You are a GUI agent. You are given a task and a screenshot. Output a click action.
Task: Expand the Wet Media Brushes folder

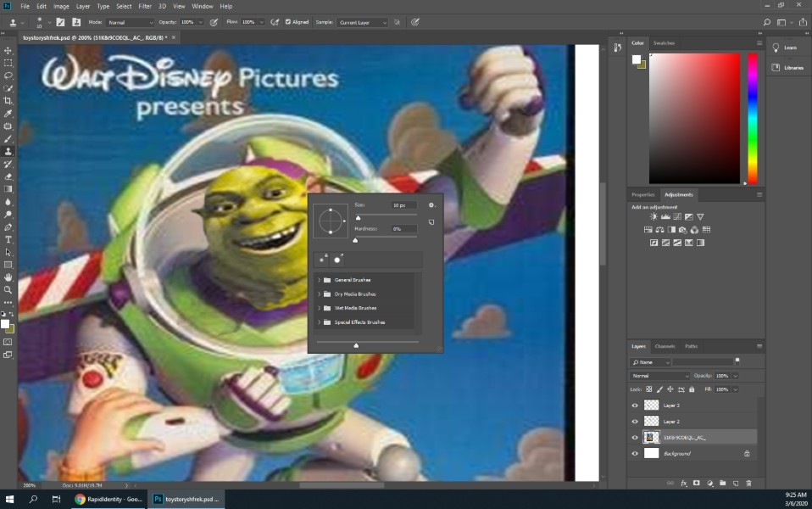pyautogui.click(x=319, y=308)
